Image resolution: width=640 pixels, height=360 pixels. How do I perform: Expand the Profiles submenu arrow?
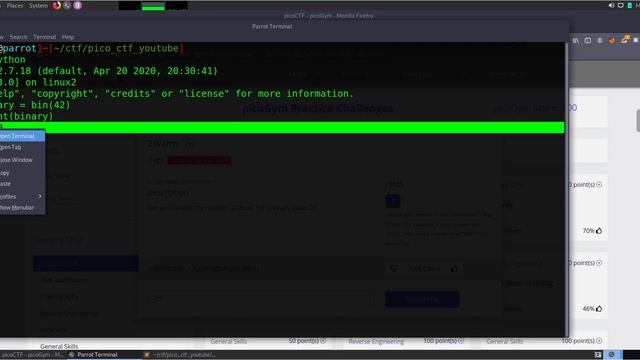point(40,196)
